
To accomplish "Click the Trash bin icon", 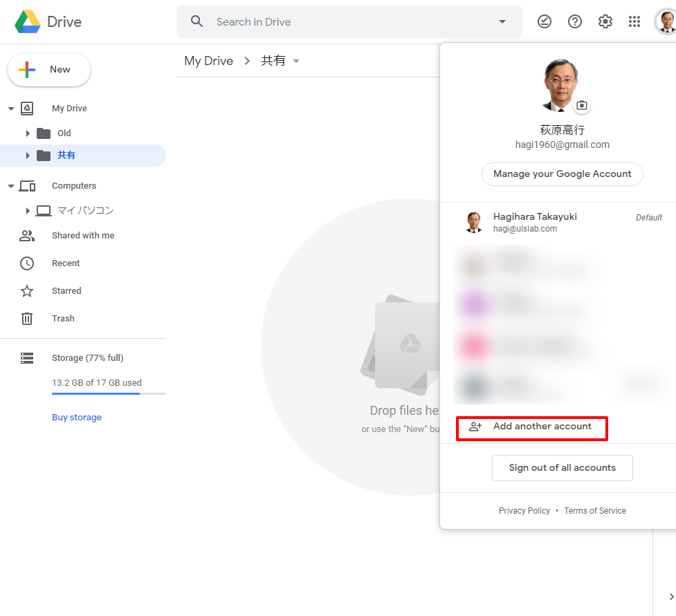I will pyautogui.click(x=27, y=318).
